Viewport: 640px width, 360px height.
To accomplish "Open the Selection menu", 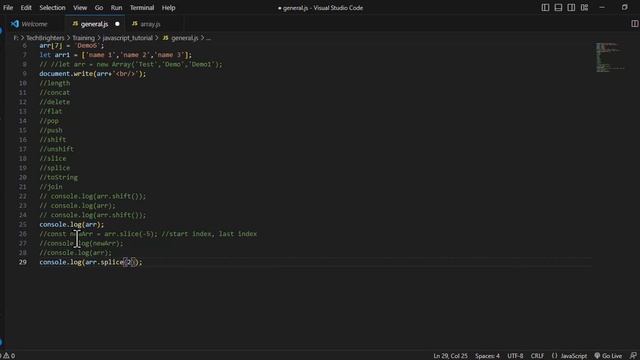I will (x=52, y=8).
